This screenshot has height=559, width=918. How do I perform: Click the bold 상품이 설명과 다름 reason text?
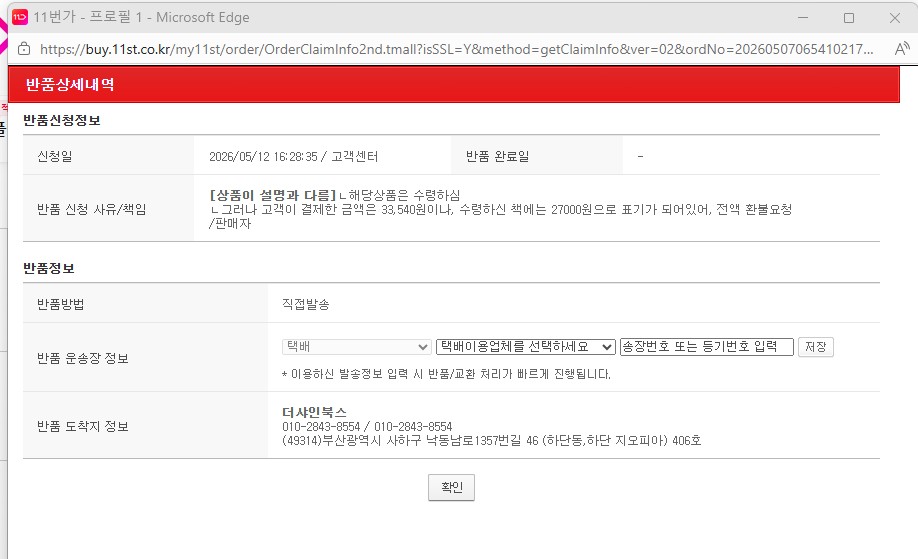pyautogui.click(x=273, y=195)
